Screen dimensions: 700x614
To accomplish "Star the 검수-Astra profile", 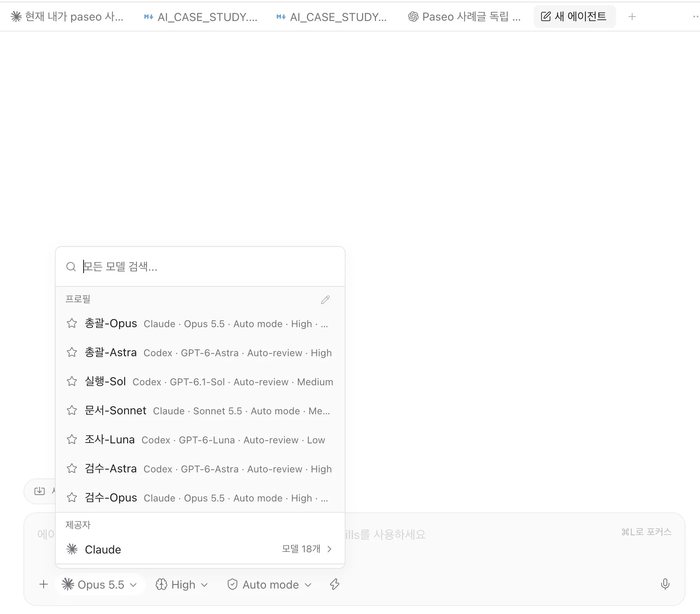I will point(72,468).
